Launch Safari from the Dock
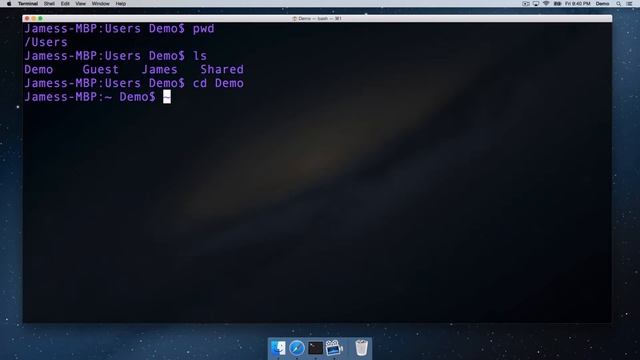 click(297, 348)
